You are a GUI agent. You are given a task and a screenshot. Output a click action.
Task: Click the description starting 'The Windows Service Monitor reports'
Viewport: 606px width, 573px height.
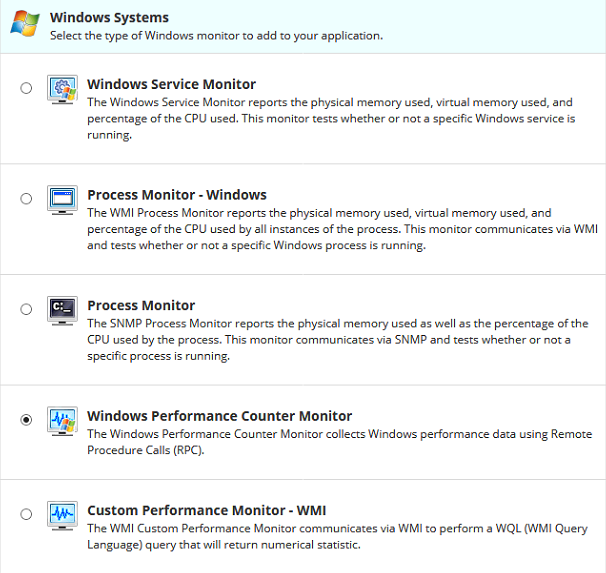coord(331,119)
